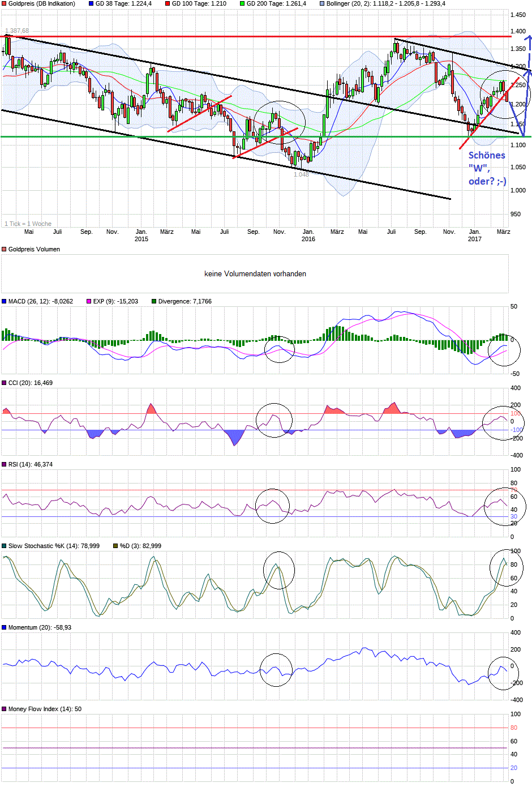Click the Goldpreis Volumen legend icon
The width and height of the screenshot is (532, 787).
point(4,249)
